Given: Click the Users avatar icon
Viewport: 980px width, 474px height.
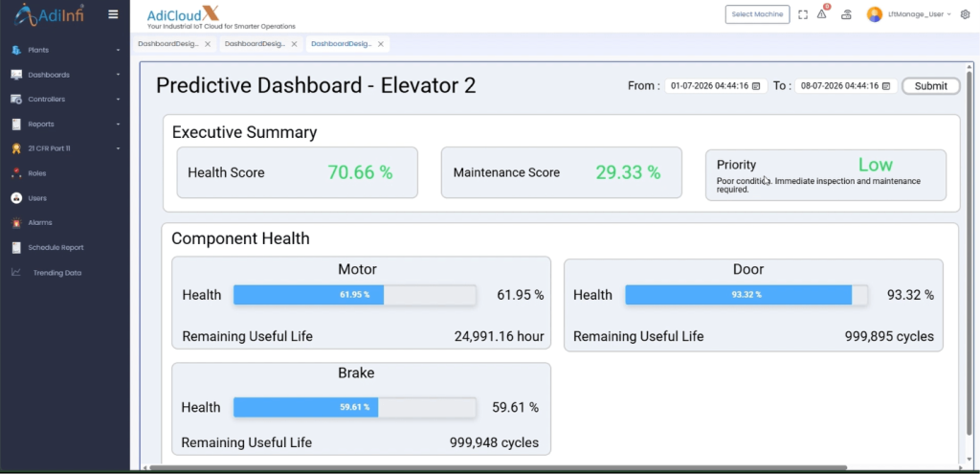Looking at the screenshot, I should pos(16,198).
